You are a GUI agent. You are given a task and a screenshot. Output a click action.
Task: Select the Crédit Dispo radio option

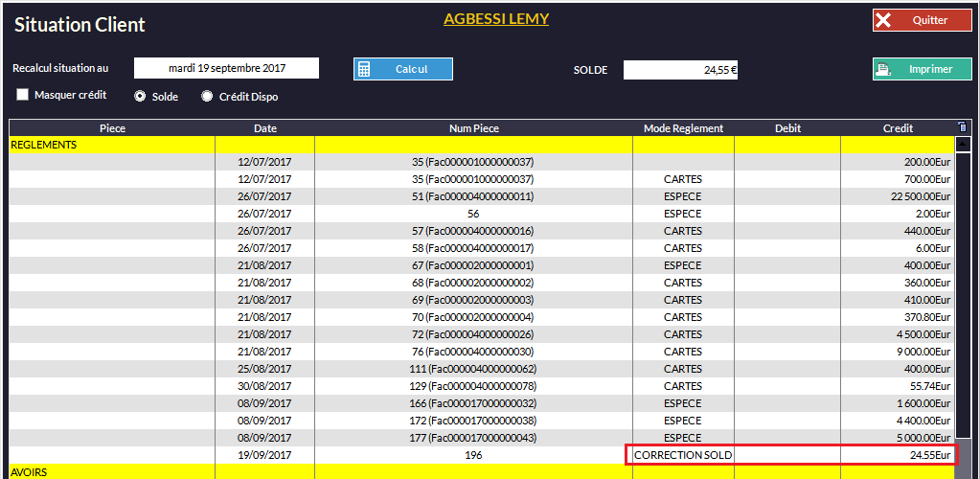point(207,96)
